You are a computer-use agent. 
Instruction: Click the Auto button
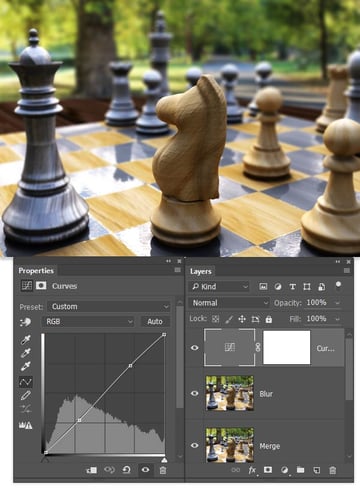tap(155, 322)
